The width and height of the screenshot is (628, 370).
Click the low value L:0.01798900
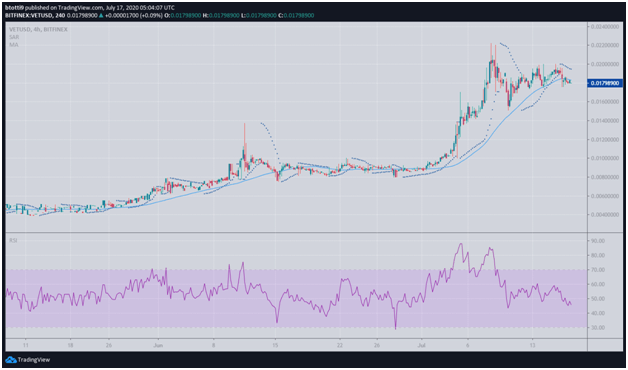tap(259, 15)
